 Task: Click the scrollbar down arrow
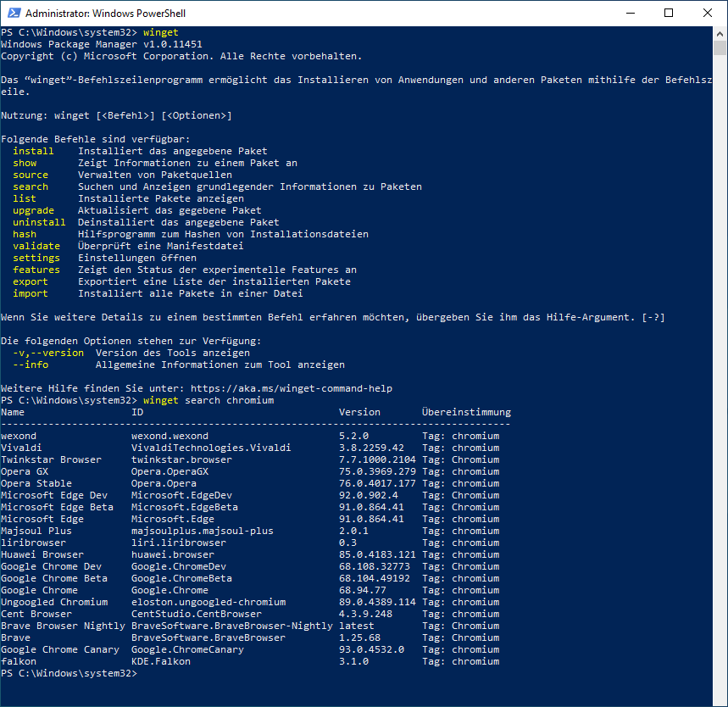721,699
